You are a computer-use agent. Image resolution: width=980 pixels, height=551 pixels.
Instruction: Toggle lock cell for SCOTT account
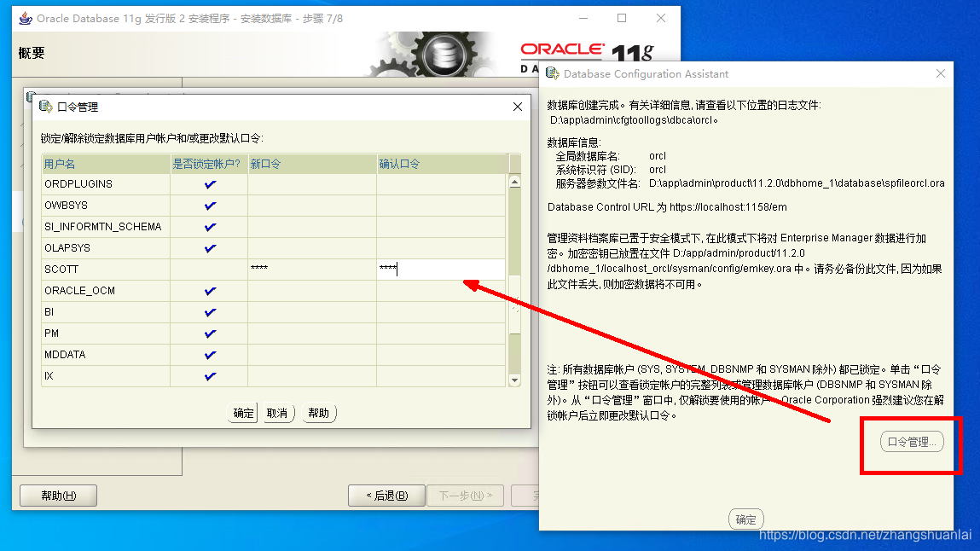pos(209,270)
